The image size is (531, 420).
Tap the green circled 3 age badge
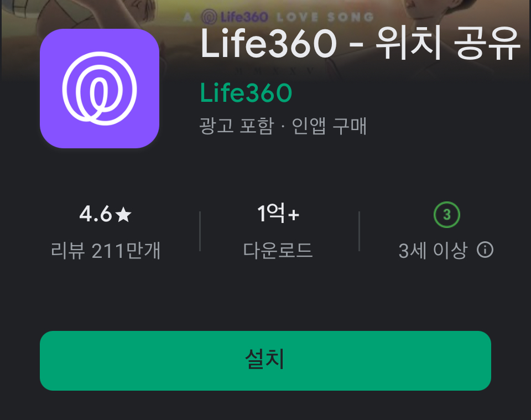[447, 214]
